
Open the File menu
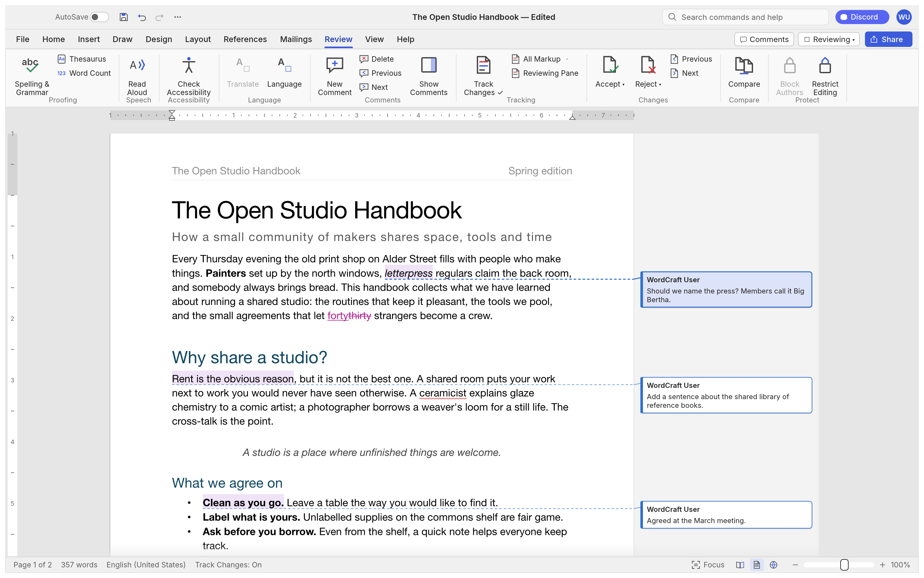[x=22, y=39]
